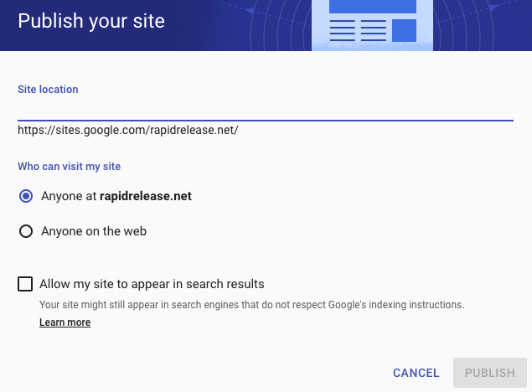Click the "Site location" field label

(48, 89)
